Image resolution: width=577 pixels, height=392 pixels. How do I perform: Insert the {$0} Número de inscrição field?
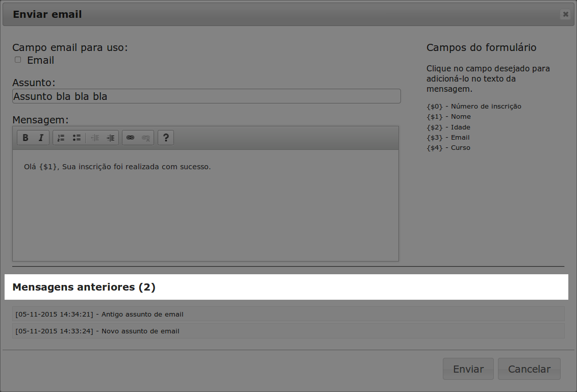point(474,107)
